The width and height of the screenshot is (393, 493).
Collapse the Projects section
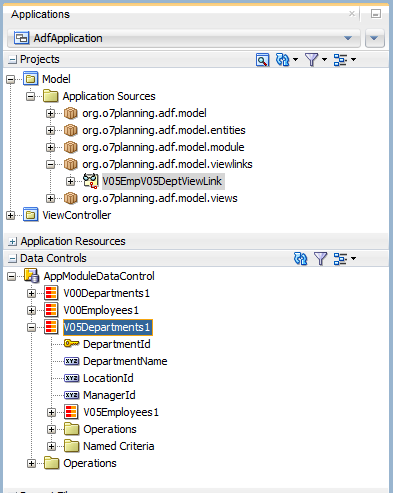tap(12, 60)
